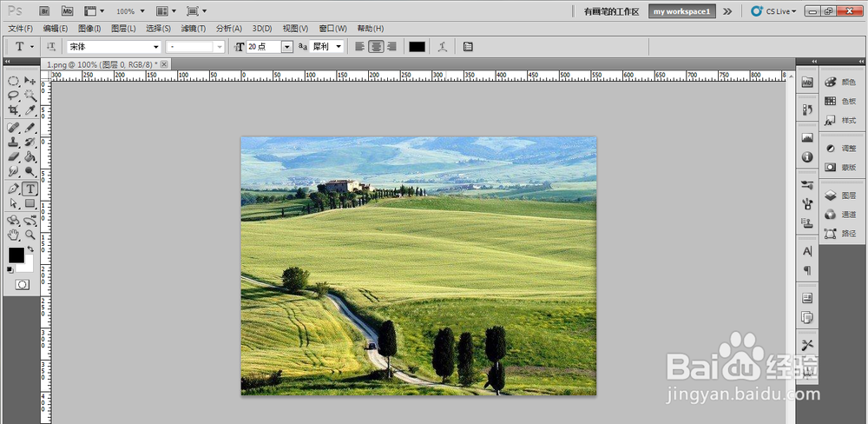Select the History Brush tool
Viewport: 868px width, 424px height.
coord(30,142)
